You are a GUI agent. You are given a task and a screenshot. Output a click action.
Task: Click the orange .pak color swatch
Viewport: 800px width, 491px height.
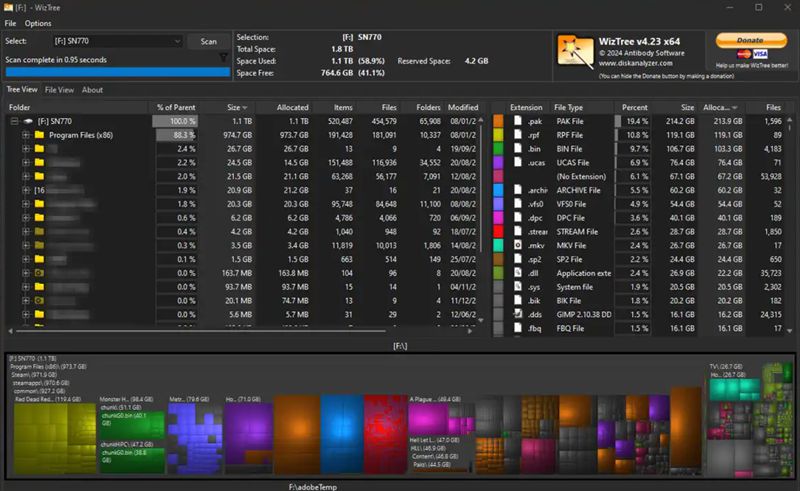(499, 121)
